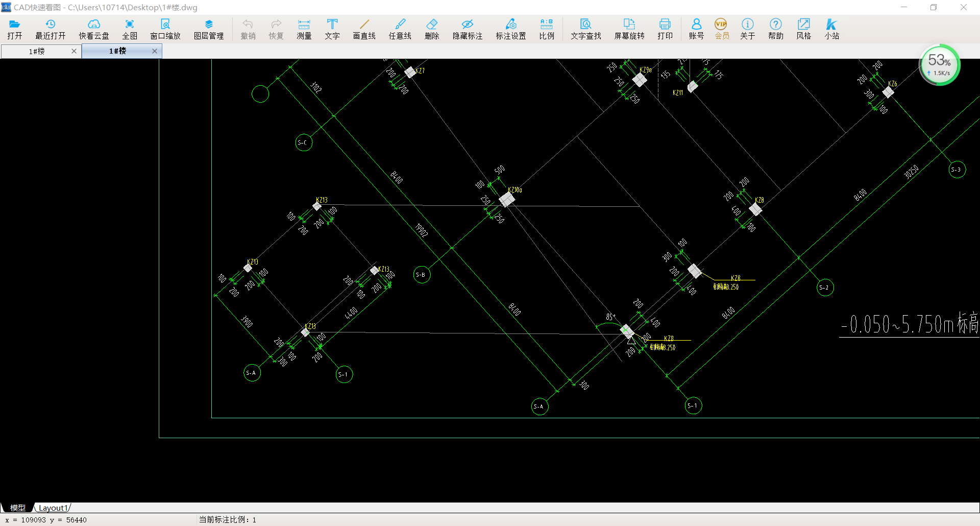Switch to the 模型 model tab

[18, 508]
